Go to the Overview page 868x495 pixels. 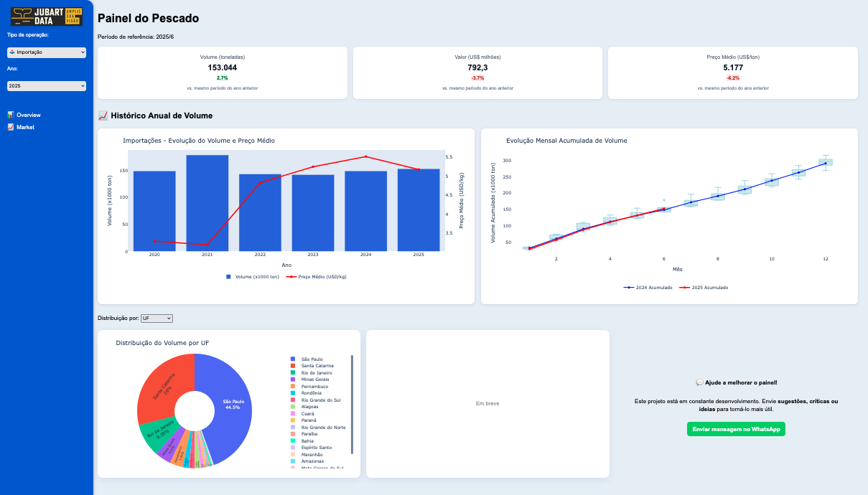[29, 115]
